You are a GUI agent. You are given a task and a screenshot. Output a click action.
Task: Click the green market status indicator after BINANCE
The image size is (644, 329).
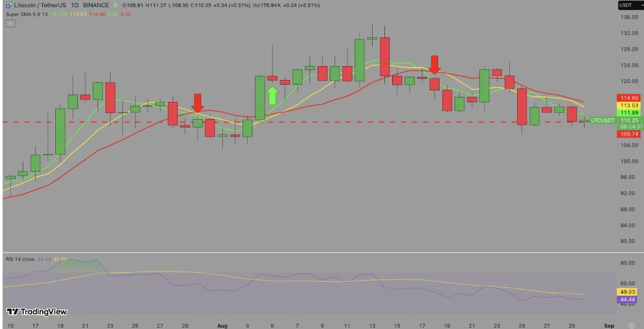[116, 5]
